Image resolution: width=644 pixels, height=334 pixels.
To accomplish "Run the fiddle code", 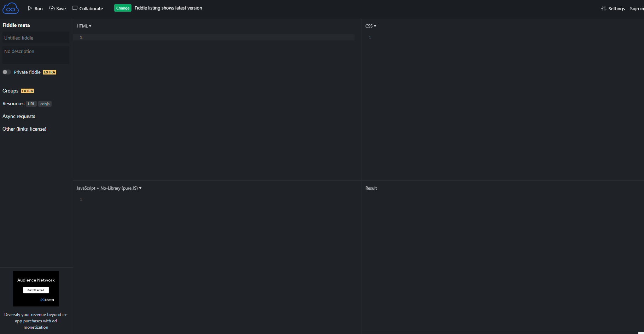I will pyautogui.click(x=35, y=8).
